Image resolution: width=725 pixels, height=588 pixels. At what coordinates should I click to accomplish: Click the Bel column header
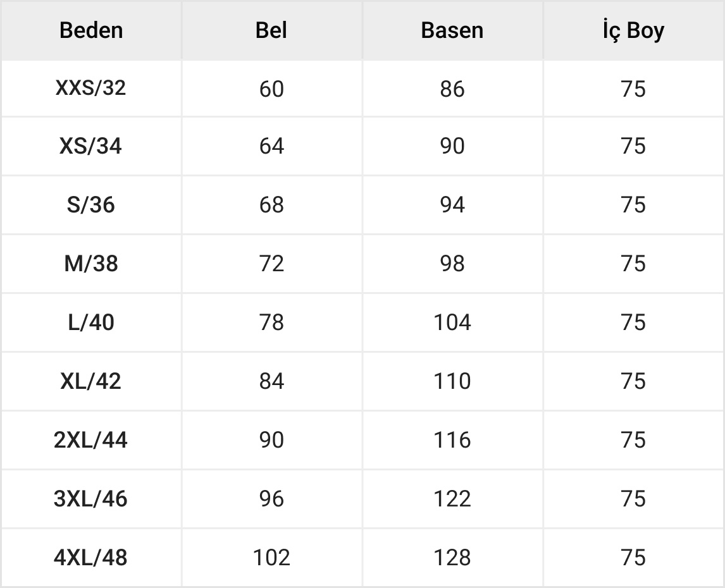[x=271, y=30]
